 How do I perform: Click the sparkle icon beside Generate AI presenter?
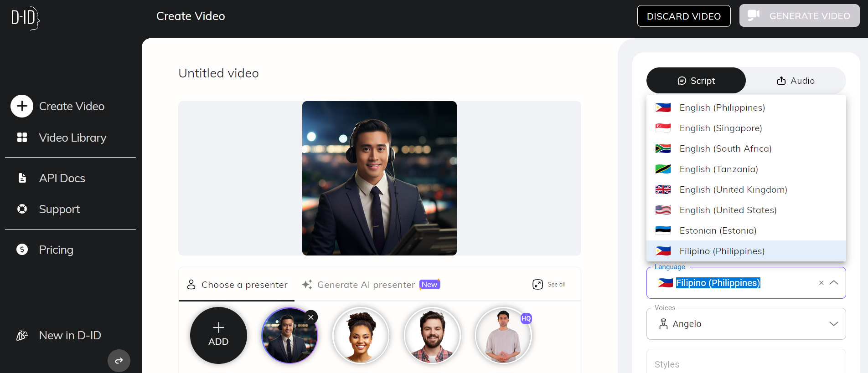tap(307, 284)
